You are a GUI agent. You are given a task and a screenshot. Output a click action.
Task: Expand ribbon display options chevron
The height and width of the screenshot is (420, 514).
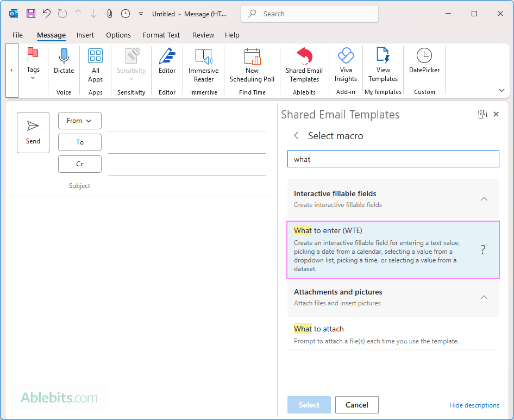502,91
